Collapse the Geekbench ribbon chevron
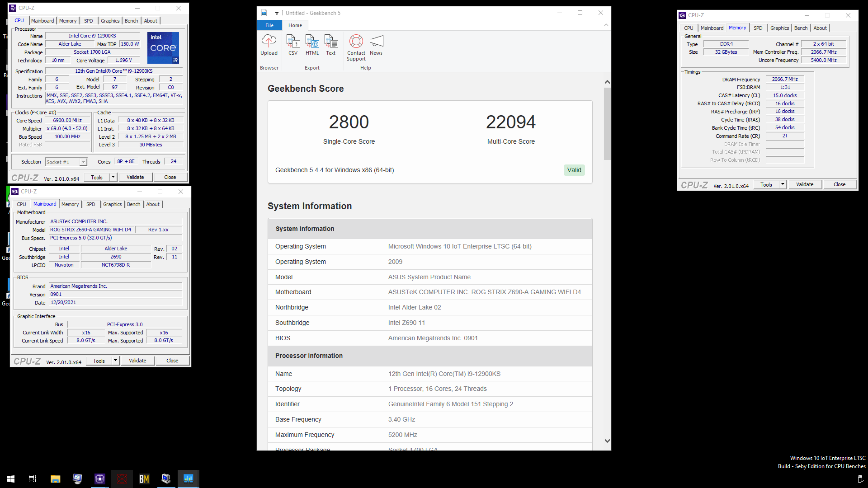This screenshot has height=488, width=868. [x=606, y=25]
